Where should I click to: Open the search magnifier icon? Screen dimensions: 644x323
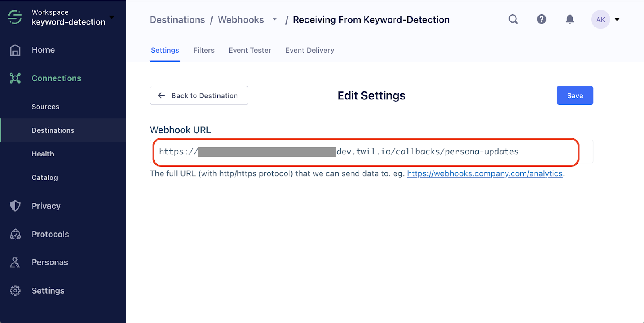tap(513, 19)
